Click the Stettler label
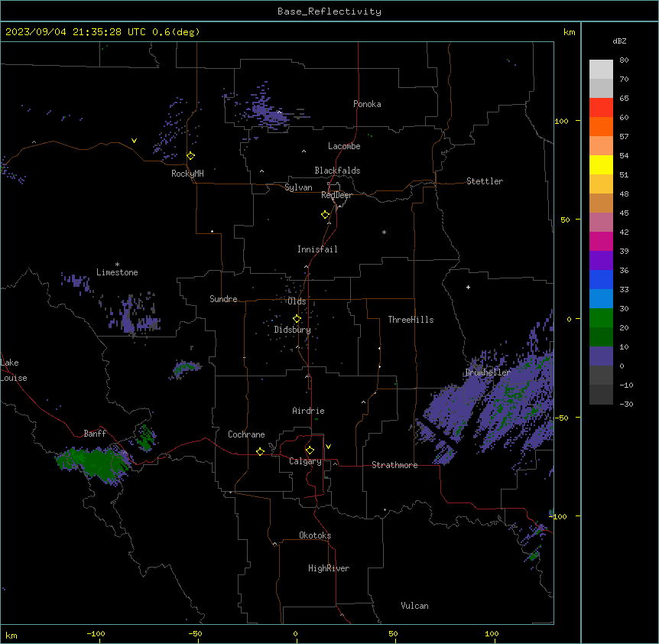The width and height of the screenshot is (659, 644). tap(485, 181)
